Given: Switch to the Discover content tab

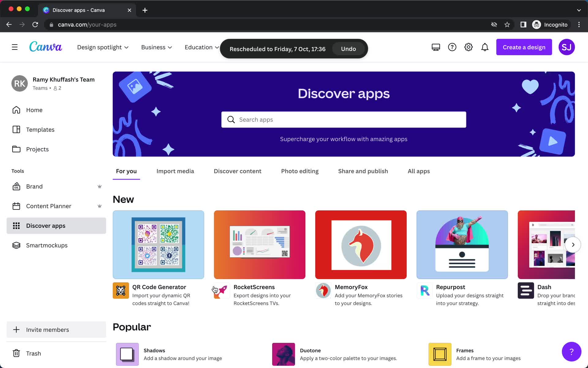Looking at the screenshot, I should click(x=237, y=171).
